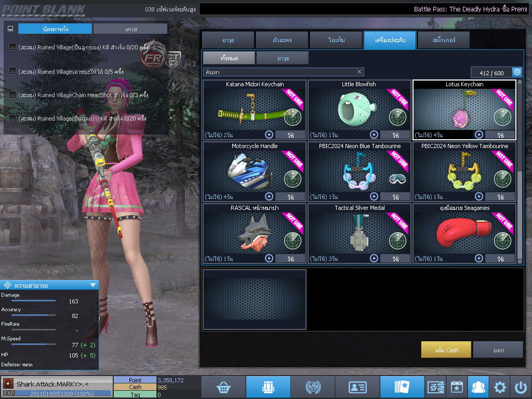Click goggles icon on PBIC2024 Neon Blue Tambourine
This screenshot has width=532, height=399.
(397, 179)
